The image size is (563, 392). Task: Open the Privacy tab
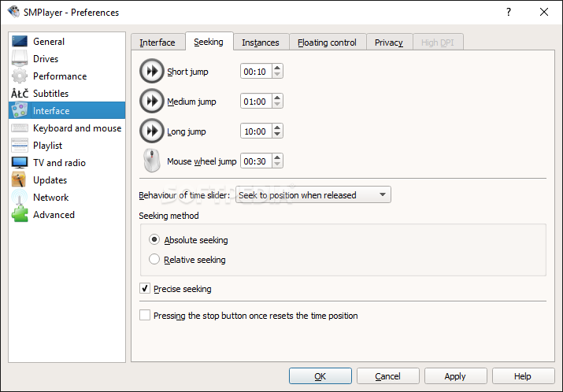pyautogui.click(x=389, y=43)
